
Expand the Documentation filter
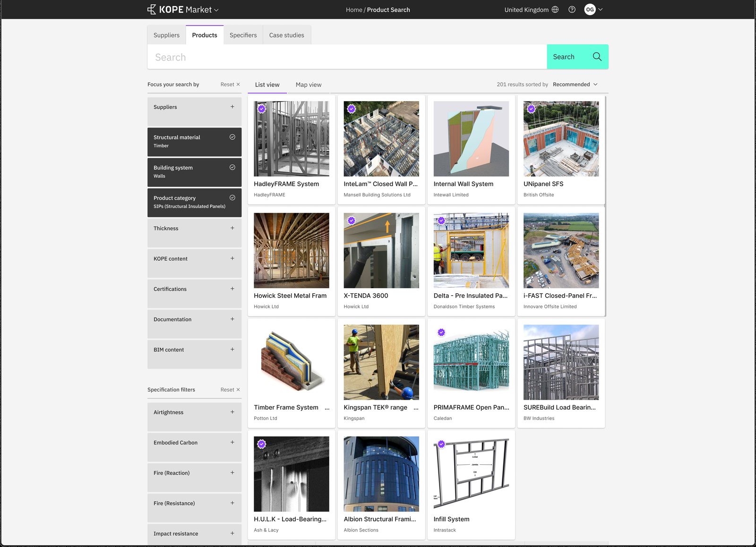point(194,324)
